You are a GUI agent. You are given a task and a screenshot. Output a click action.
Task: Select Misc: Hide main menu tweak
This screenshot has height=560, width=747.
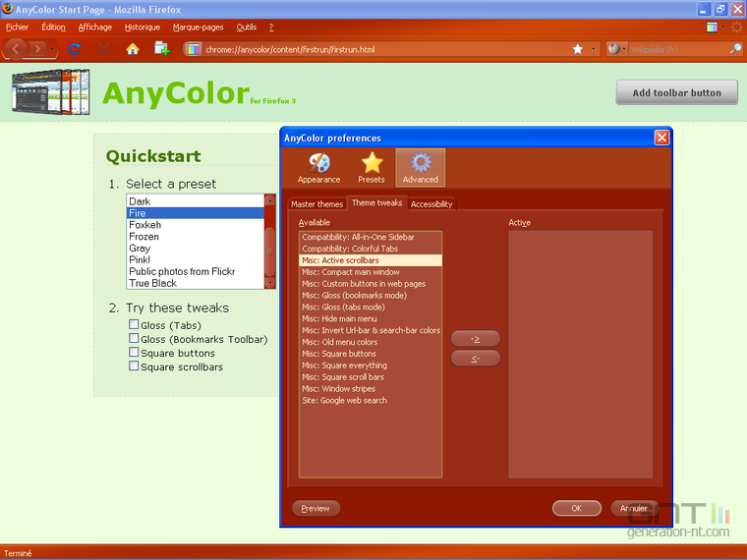coord(371,318)
